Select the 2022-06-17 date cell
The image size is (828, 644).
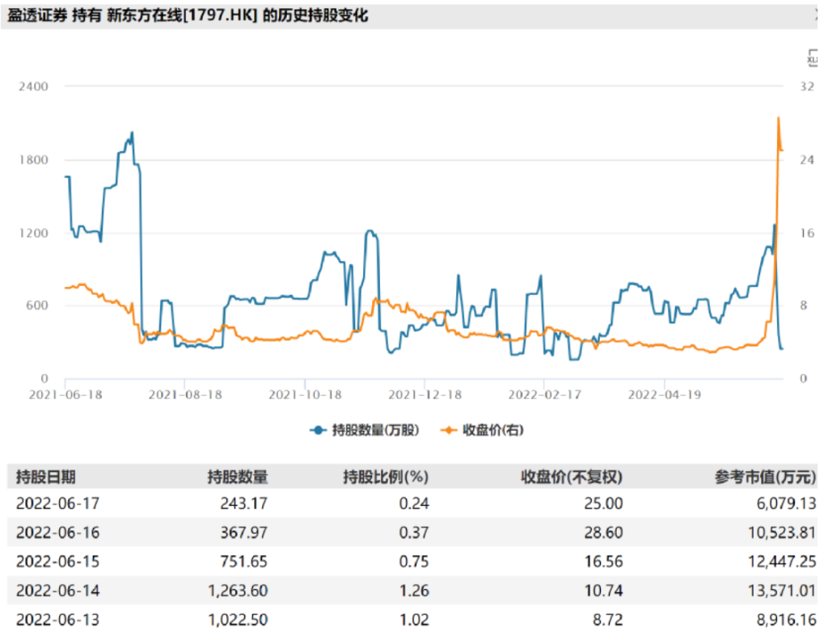57,503
